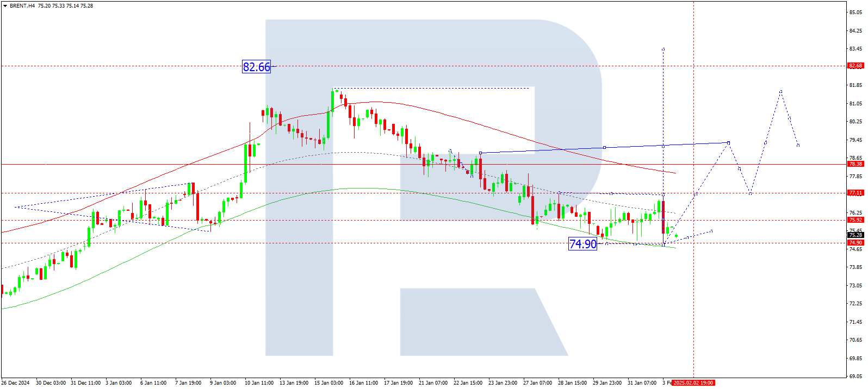868x389 pixels.
Task: Click the black 75.28 current price tag
Action: pyautogui.click(x=855, y=235)
